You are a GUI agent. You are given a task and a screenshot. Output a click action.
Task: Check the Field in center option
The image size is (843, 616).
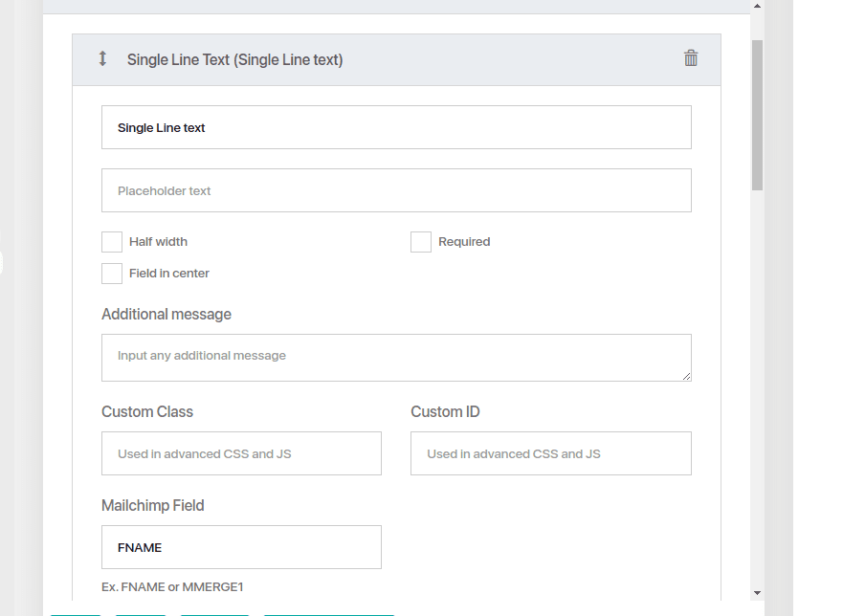click(x=112, y=274)
